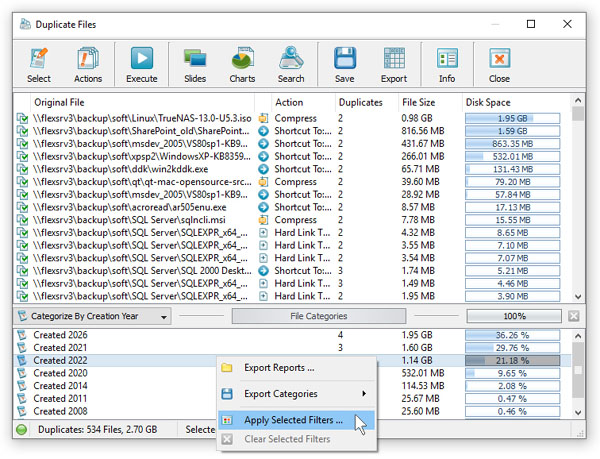The image size is (600, 459).
Task: Select Apply Selected Filters menu entry
Action: click(x=297, y=420)
